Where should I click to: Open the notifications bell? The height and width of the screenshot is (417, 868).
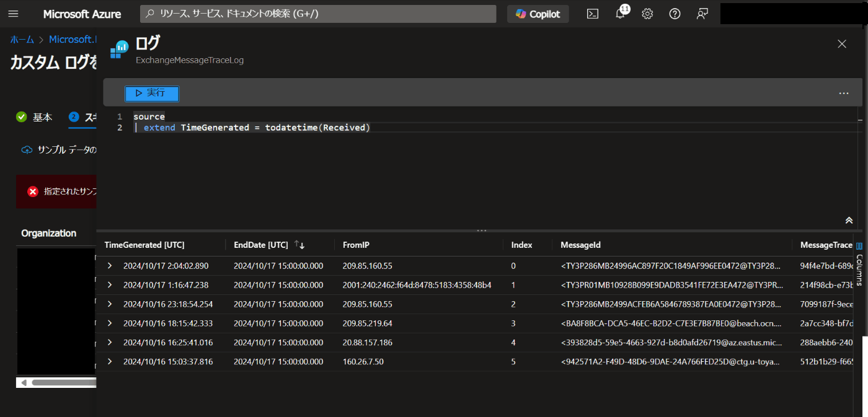[621, 14]
